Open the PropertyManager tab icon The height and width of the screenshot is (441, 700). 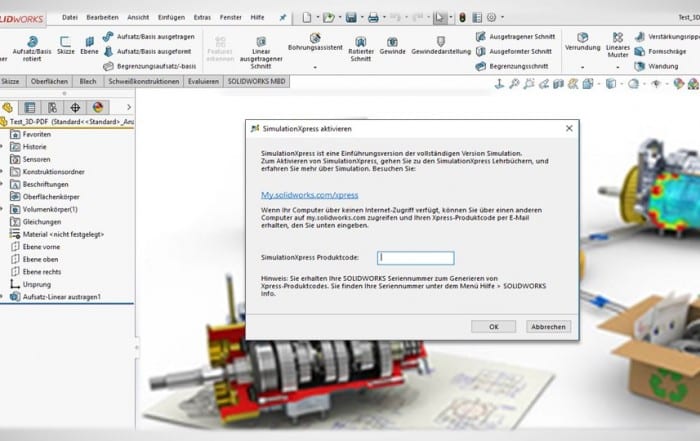click(x=30, y=107)
